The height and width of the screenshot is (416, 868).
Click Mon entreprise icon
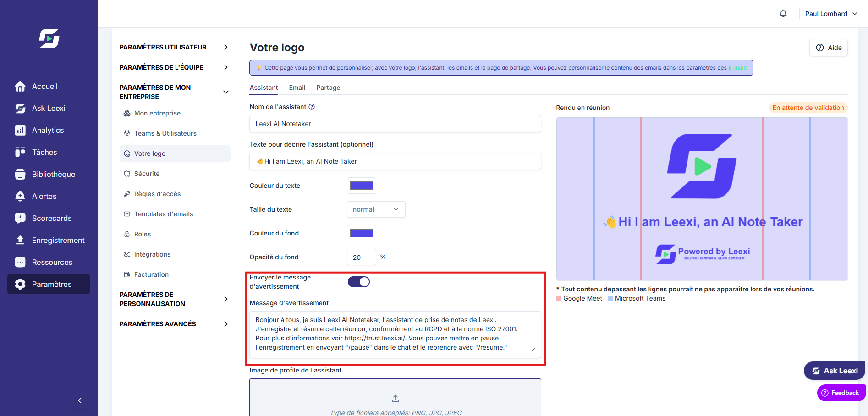click(x=127, y=113)
